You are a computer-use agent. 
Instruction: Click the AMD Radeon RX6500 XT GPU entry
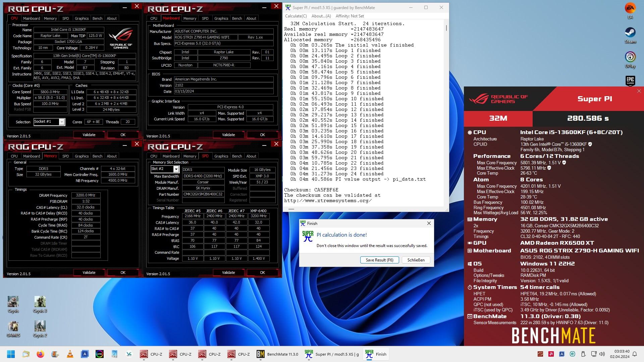point(557,243)
